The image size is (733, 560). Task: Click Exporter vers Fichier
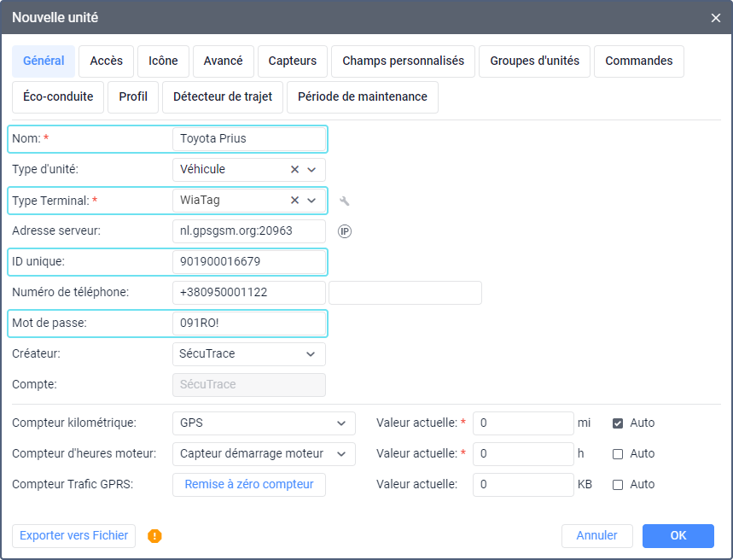[x=74, y=535]
